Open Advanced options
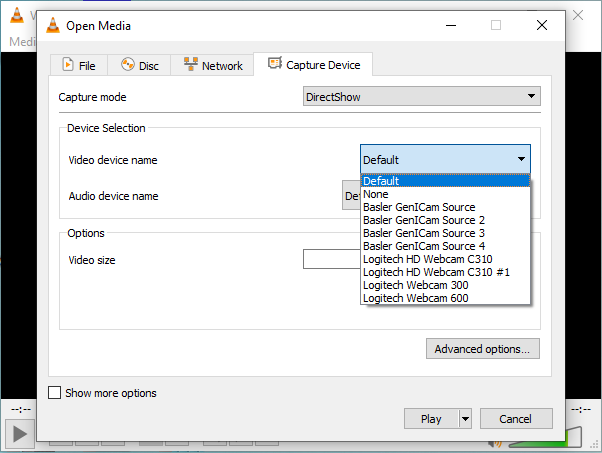The height and width of the screenshot is (453, 602). 483,349
